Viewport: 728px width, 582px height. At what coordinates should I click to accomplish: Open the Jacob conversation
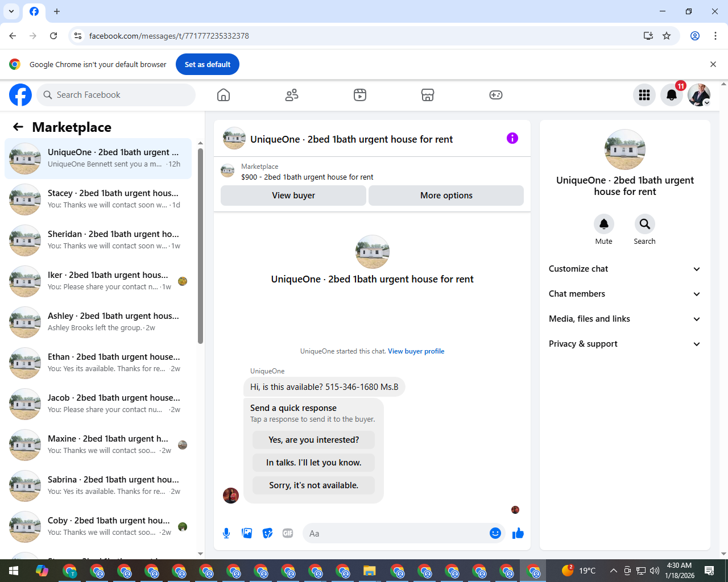98,404
